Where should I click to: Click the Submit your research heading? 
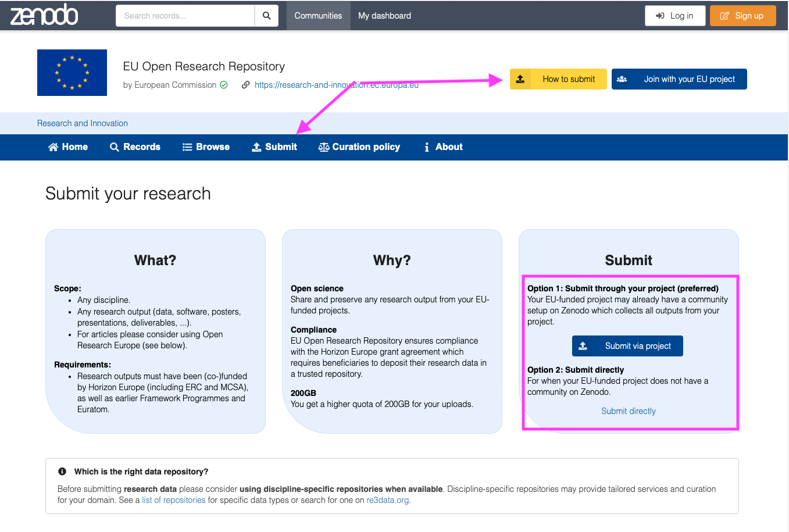point(128,194)
